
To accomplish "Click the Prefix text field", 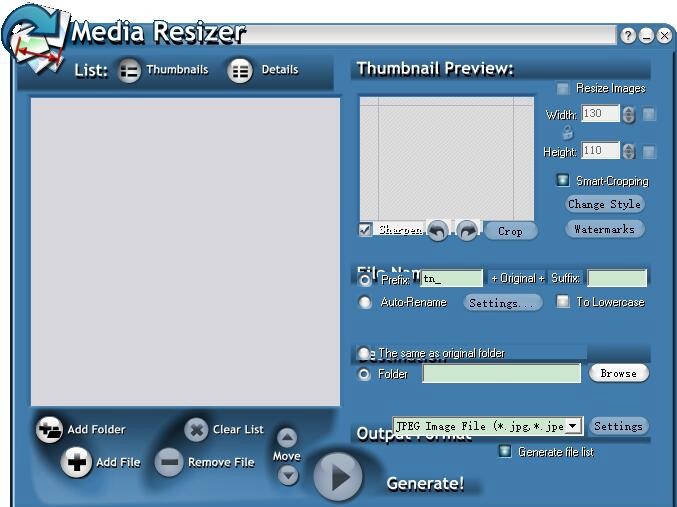I will click(452, 279).
